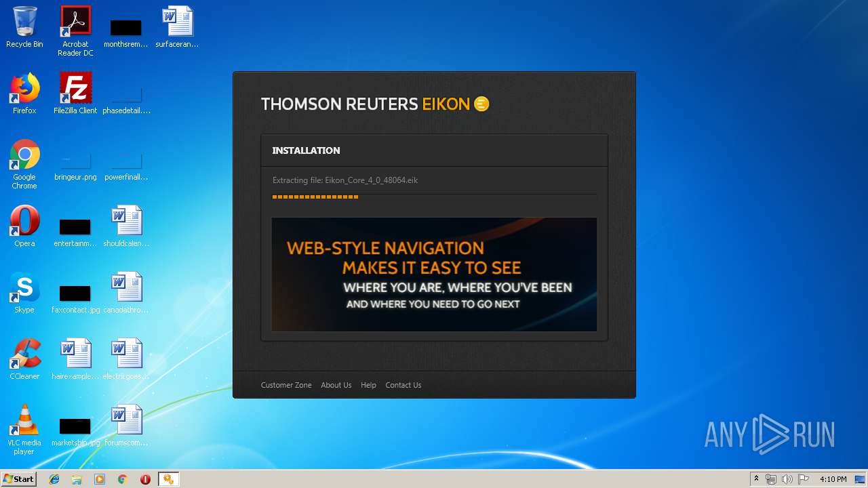
Task: Click the THOMSON REUTERS EIKON title
Action: pos(375,104)
